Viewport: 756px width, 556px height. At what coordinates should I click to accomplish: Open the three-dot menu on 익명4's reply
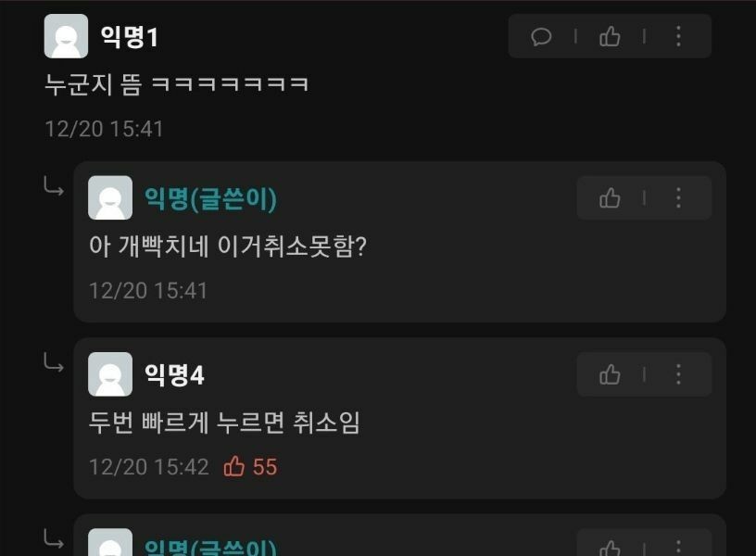click(x=678, y=374)
